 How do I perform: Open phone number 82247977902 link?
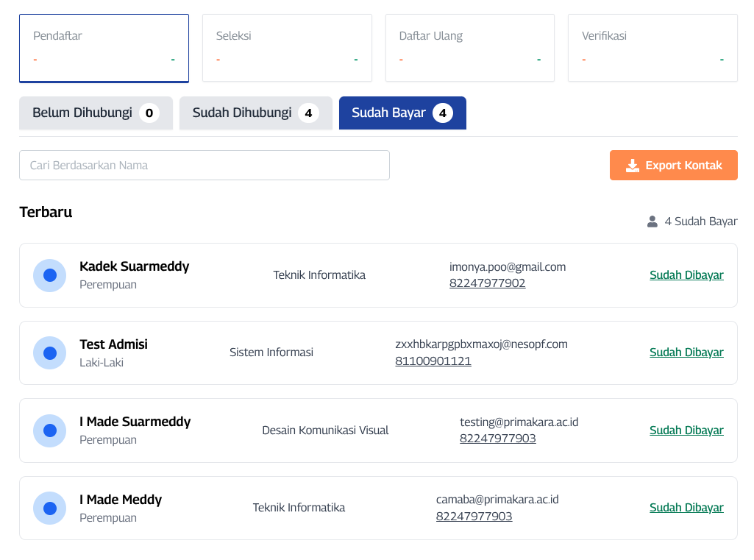point(487,283)
